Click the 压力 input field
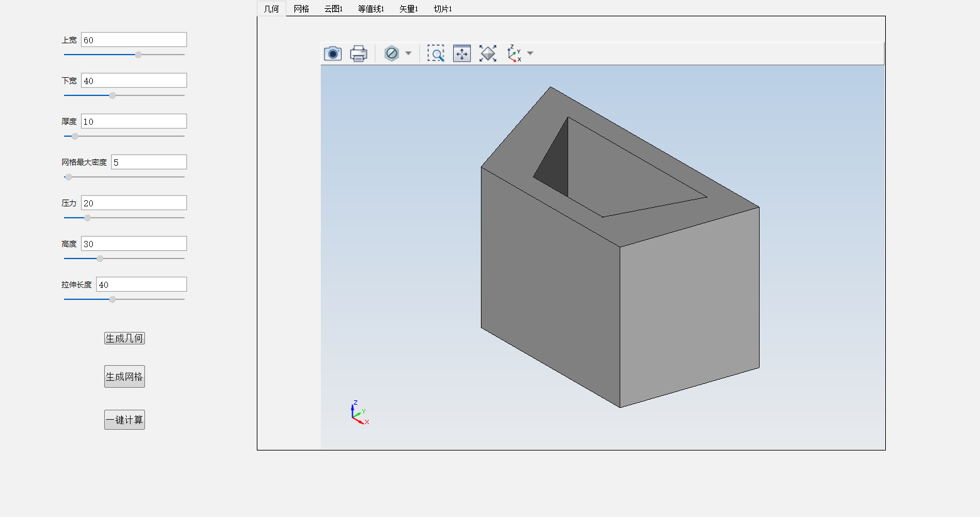This screenshot has width=980, height=517. point(134,203)
